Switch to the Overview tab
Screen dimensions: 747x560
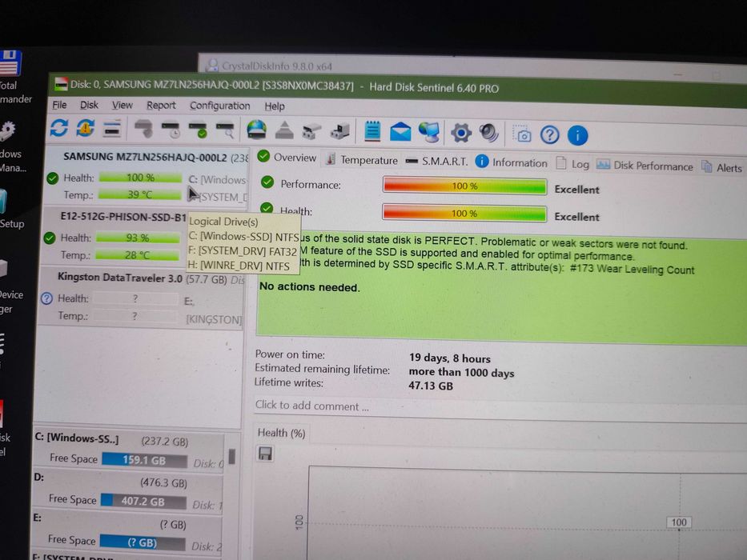pyautogui.click(x=287, y=157)
